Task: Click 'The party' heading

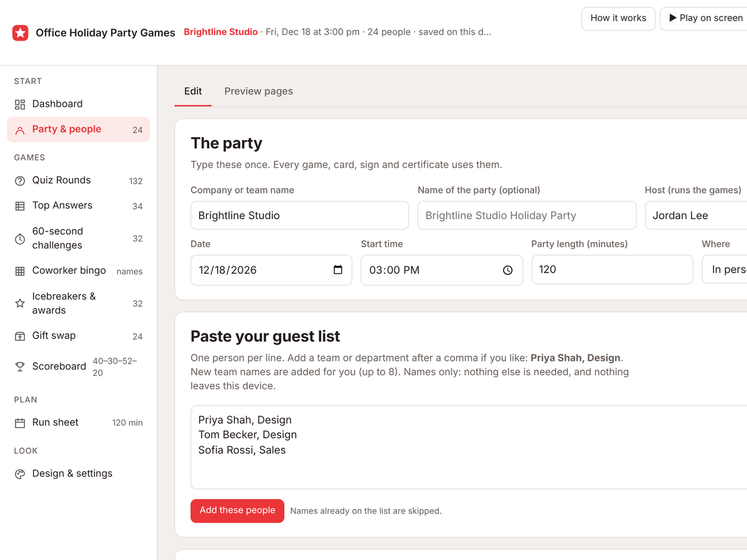Action: pos(226,143)
